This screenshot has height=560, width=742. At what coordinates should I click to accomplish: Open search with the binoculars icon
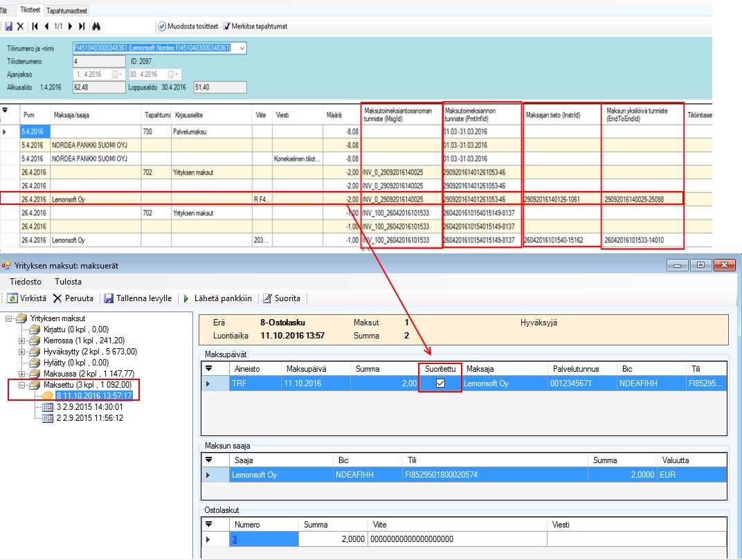coord(98,26)
